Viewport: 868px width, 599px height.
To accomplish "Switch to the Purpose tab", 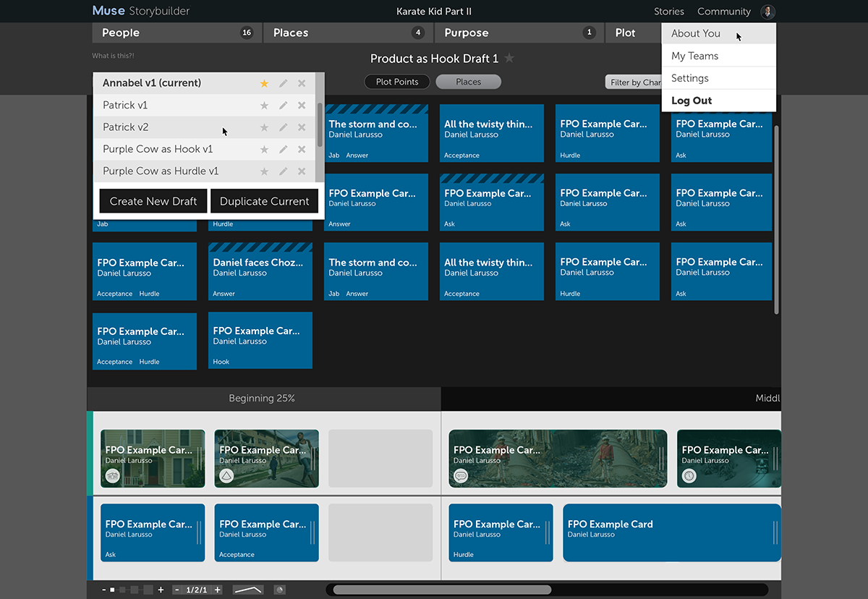I will [x=519, y=33].
